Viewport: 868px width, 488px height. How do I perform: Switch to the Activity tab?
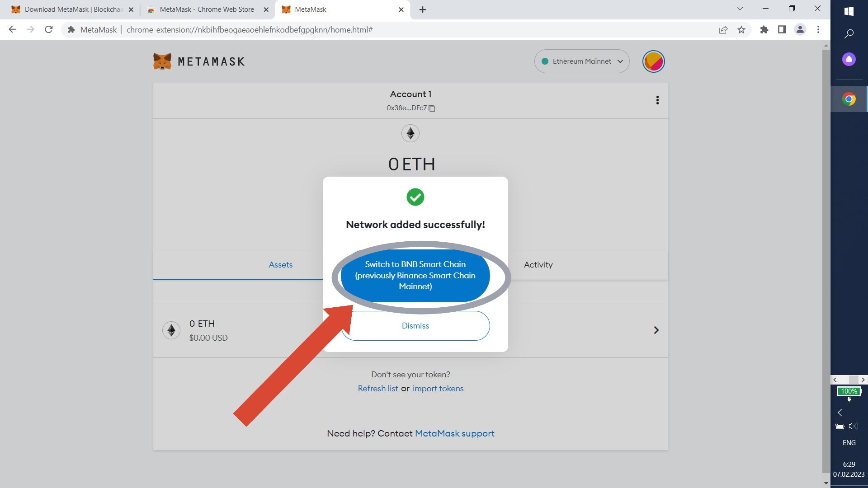[538, 265]
